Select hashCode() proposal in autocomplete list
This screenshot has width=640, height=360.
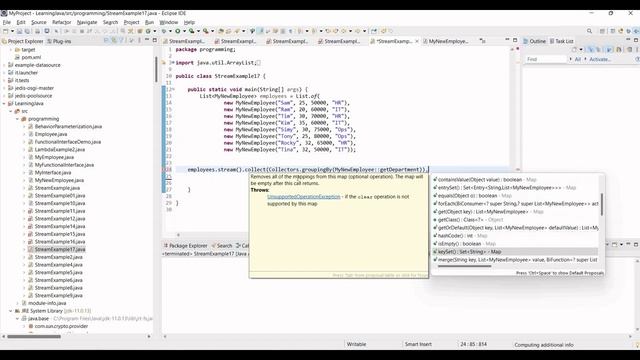515,236
